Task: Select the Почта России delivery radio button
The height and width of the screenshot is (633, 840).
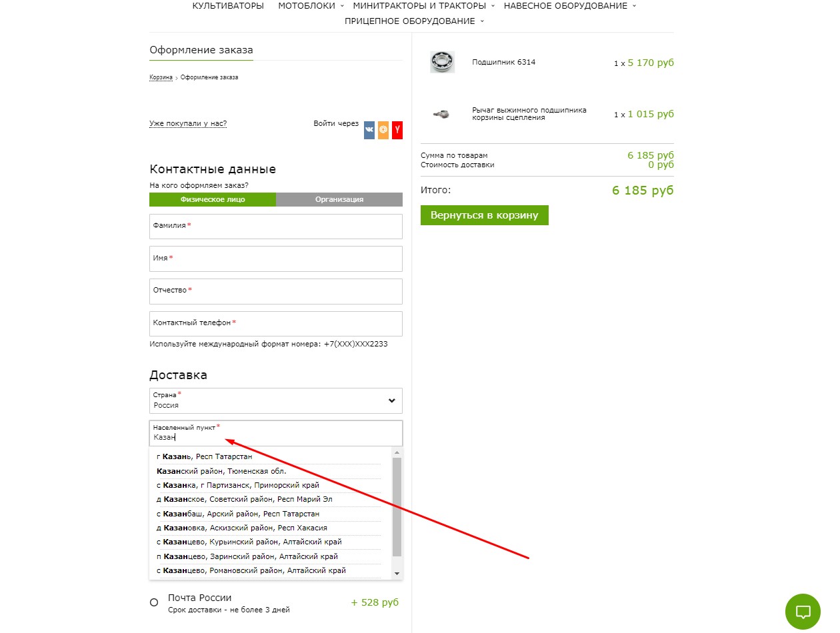Action: click(x=154, y=602)
